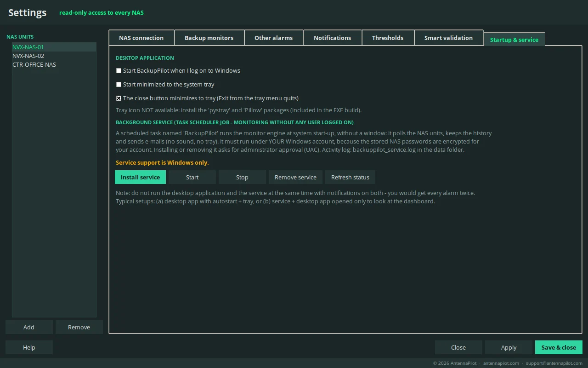
Task: Select the Thresholds tab
Action: (x=388, y=38)
